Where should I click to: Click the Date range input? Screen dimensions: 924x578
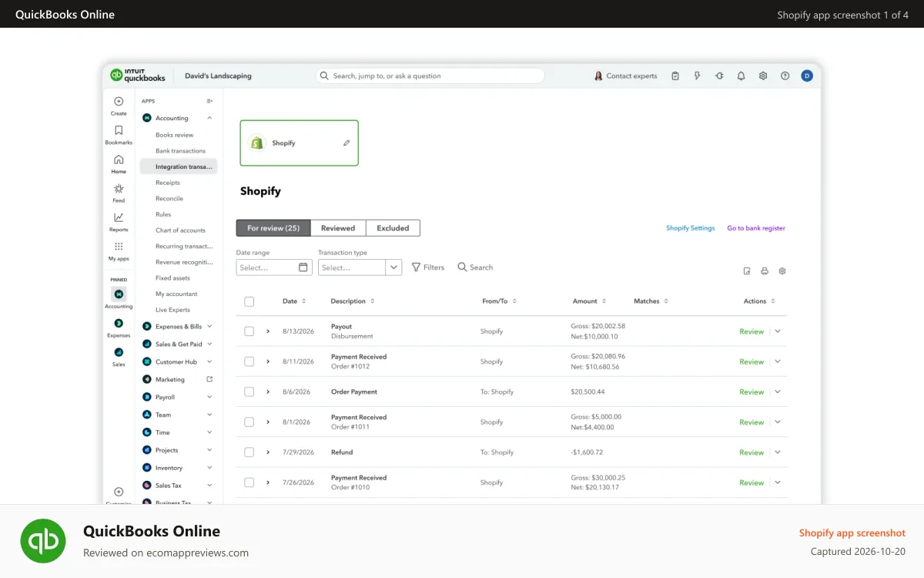274,267
